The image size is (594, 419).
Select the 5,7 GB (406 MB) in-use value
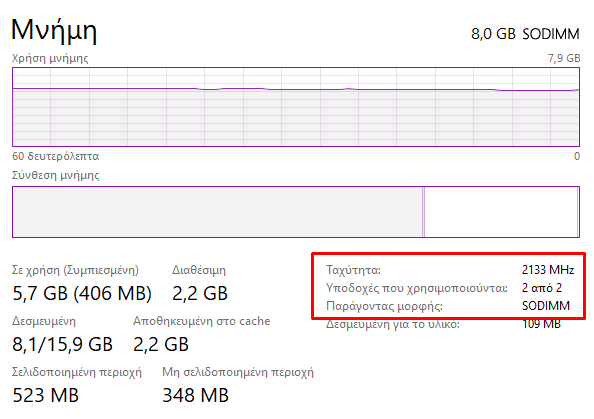tap(82, 293)
